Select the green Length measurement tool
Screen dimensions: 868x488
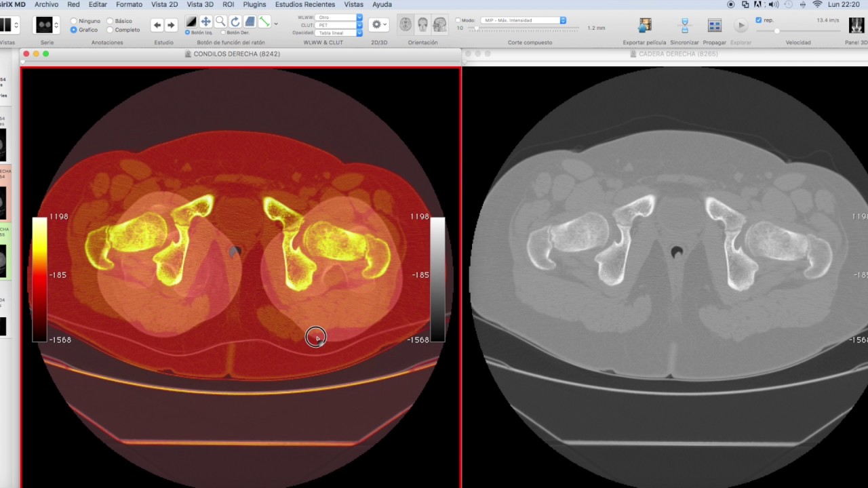[x=264, y=22]
